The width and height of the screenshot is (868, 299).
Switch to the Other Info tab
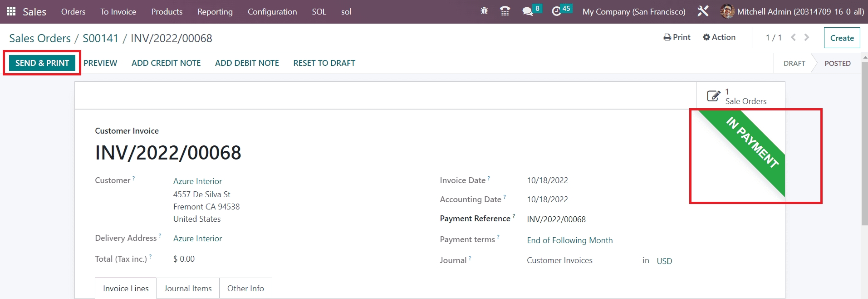[x=245, y=289]
